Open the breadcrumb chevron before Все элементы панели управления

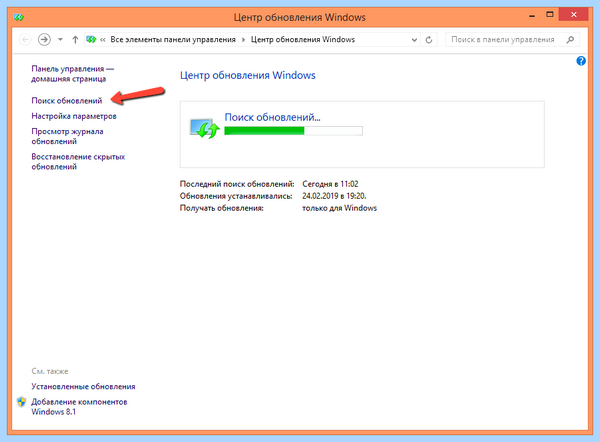tap(103, 39)
